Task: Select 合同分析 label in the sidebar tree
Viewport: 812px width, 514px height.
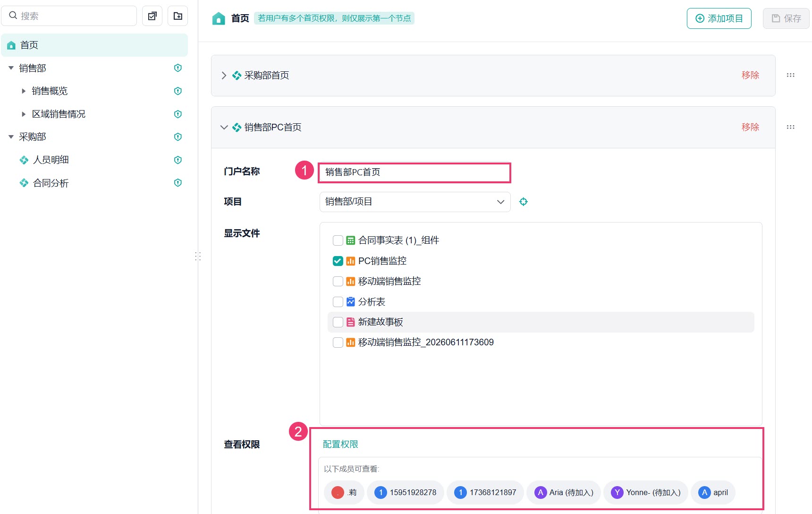Action: pos(51,183)
